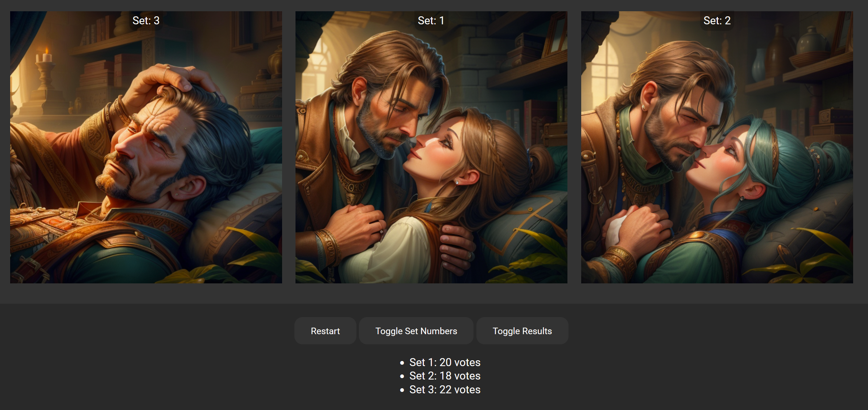Click the 'Set: 1' label overlay

coord(431,21)
